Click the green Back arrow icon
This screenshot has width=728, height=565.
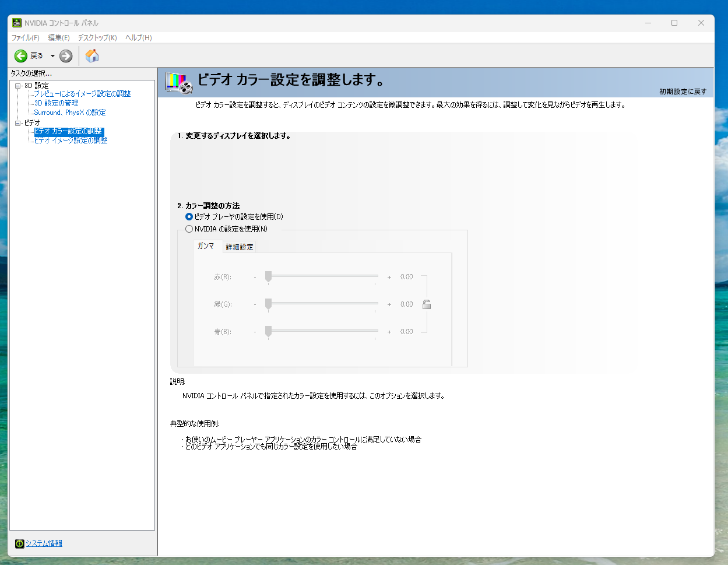click(21, 56)
